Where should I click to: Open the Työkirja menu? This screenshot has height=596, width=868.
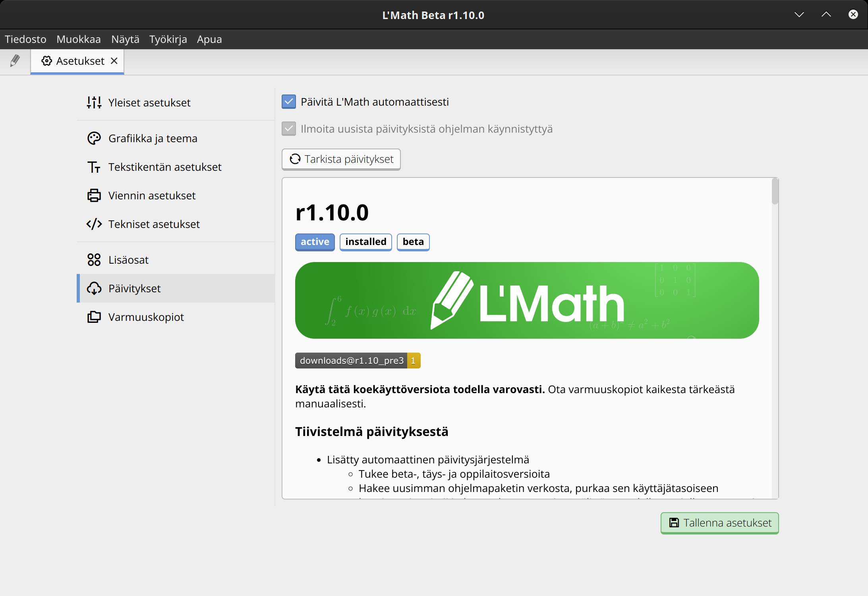coord(168,39)
